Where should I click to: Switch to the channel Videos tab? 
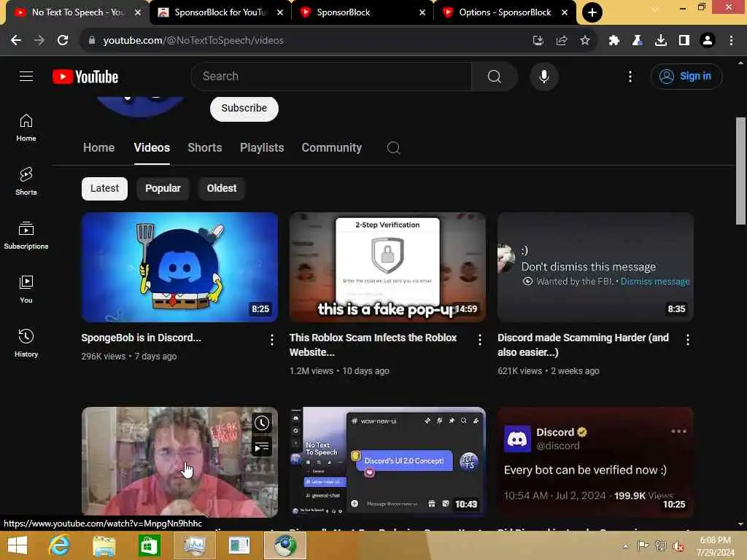(152, 147)
